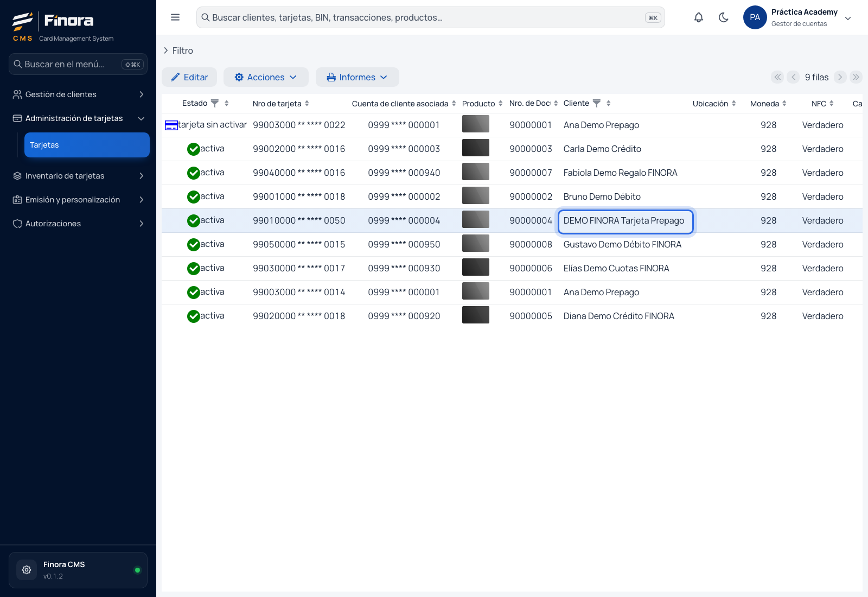Expand Emisión y personalización menu
Image resolution: width=868 pixels, height=597 pixels.
coord(78,200)
